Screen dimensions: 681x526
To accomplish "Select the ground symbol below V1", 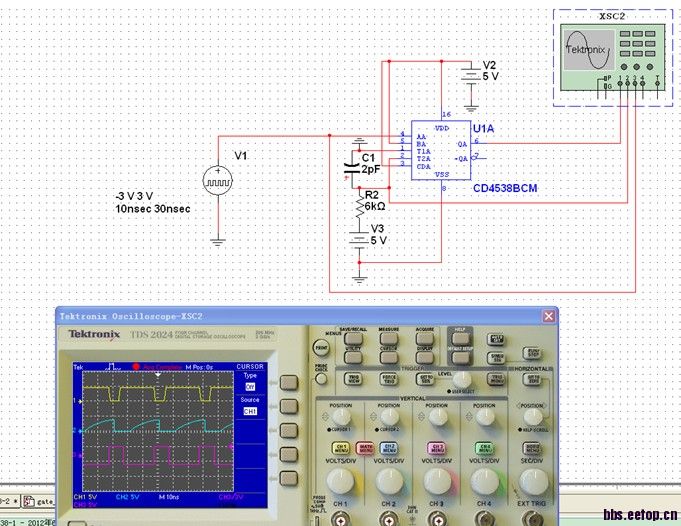I will tap(218, 242).
